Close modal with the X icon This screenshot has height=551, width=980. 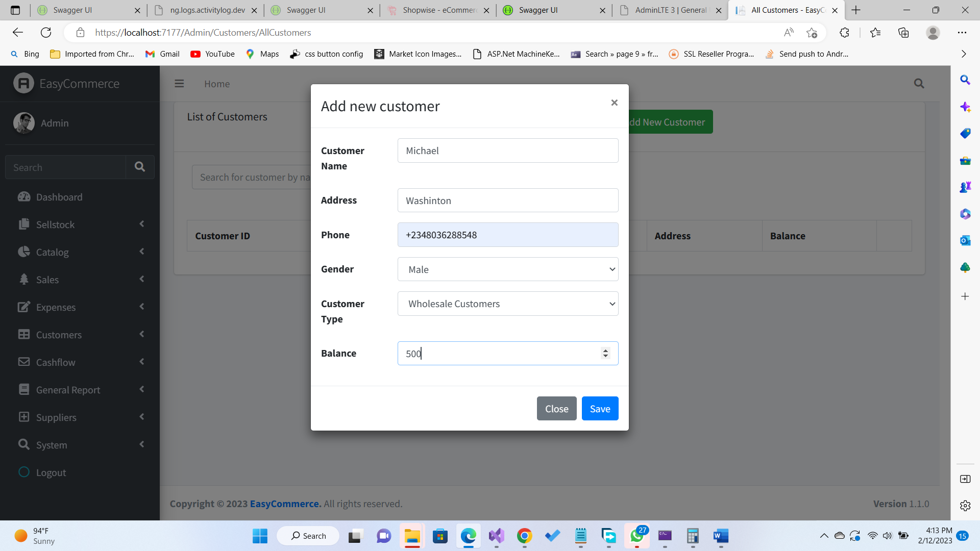(x=614, y=103)
